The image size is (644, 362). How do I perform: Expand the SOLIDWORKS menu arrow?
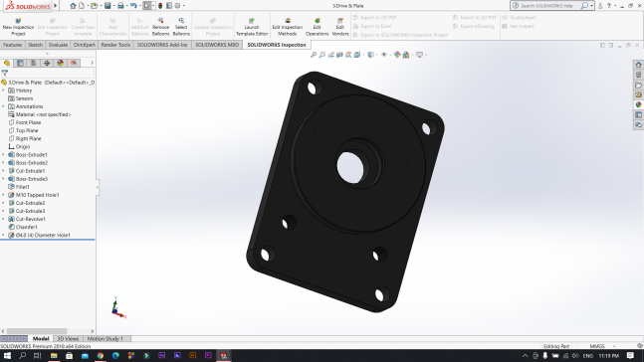56,6
